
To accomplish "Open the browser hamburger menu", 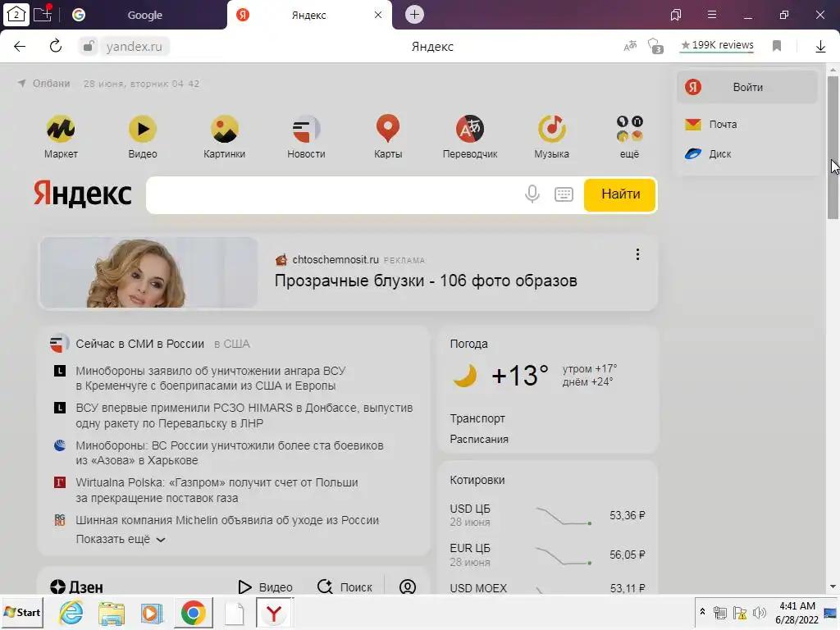I will (x=712, y=15).
